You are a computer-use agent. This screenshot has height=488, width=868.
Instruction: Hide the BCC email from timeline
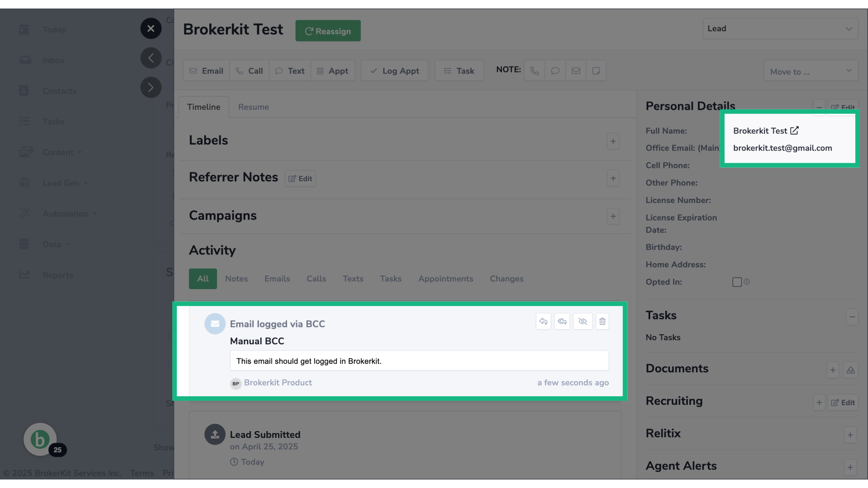pos(583,321)
